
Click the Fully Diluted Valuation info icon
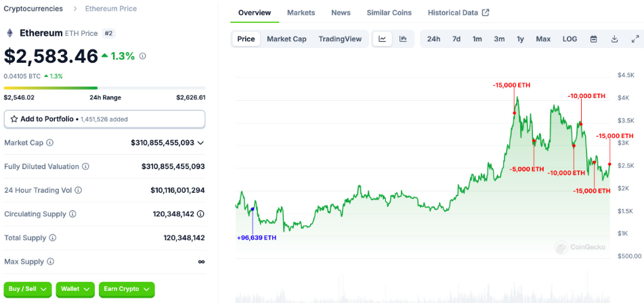(x=85, y=166)
